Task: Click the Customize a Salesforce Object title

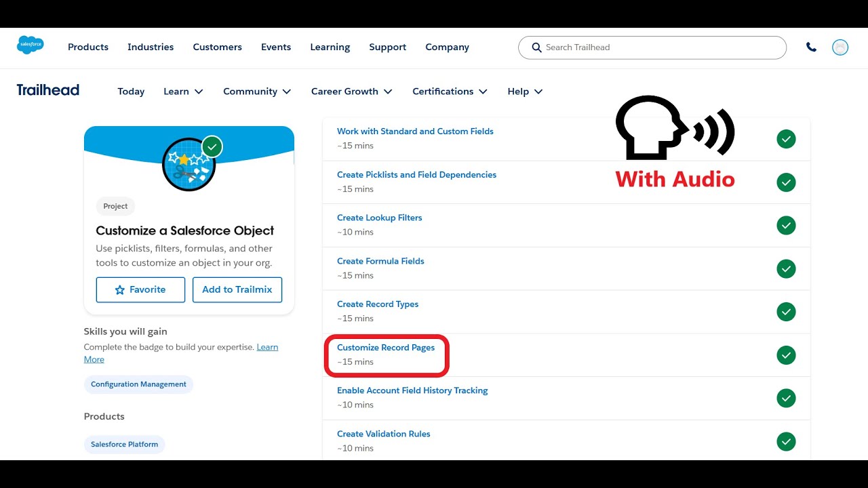Action: click(185, 230)
